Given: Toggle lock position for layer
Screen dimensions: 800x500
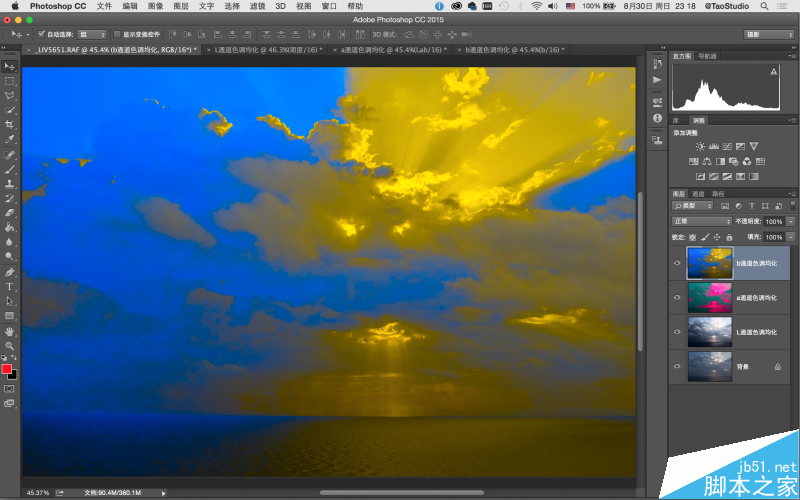Looking at the screenshot, I should (717, 237).
